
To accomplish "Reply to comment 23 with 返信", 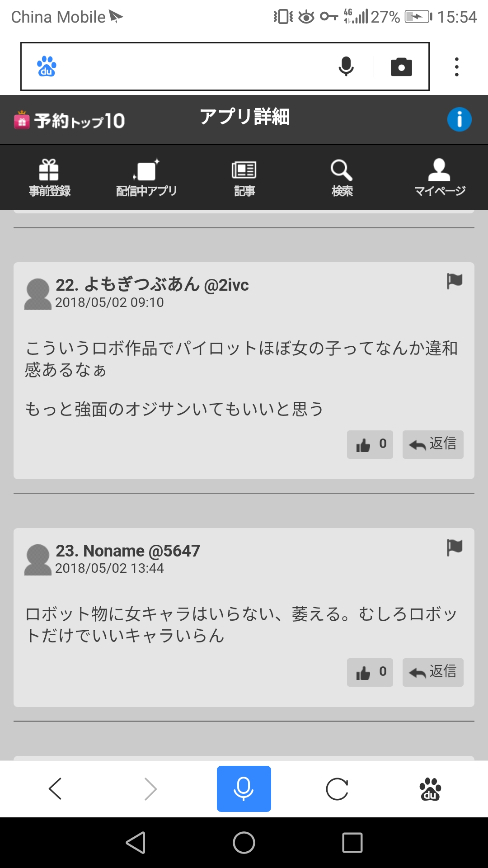I will click(433, 672).
